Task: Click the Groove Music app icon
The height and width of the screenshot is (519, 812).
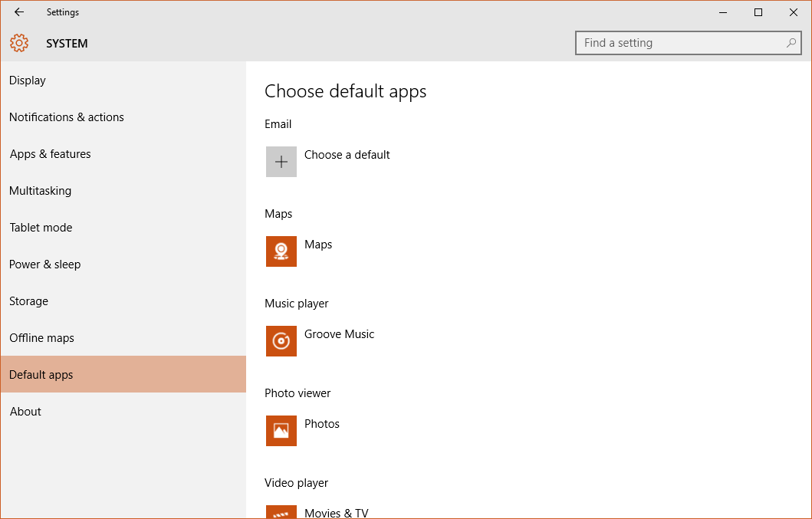Action: (281, 341)
